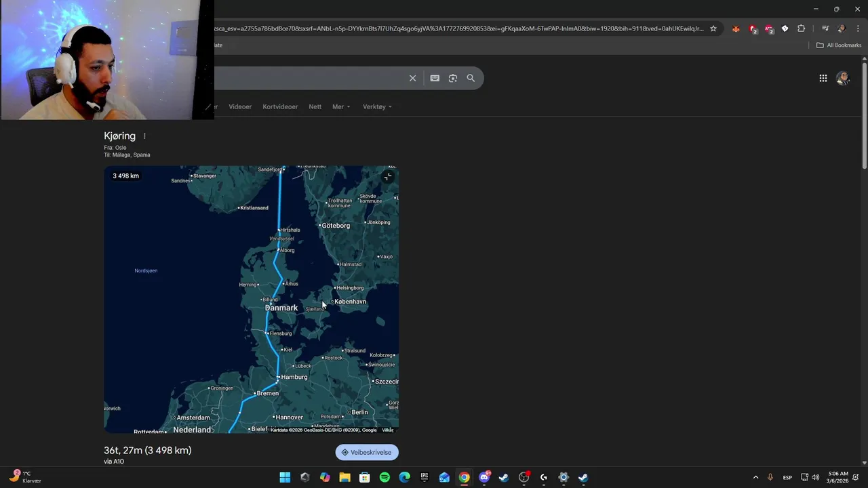The image size is (868, 488).
Task: Click the Bremen label on the map
Action: (x=267, y=393)
